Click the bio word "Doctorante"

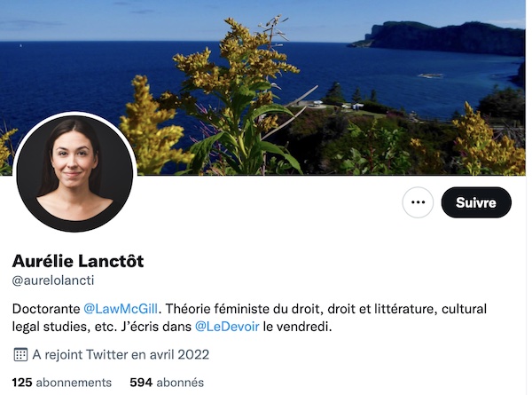coord(46,309)
